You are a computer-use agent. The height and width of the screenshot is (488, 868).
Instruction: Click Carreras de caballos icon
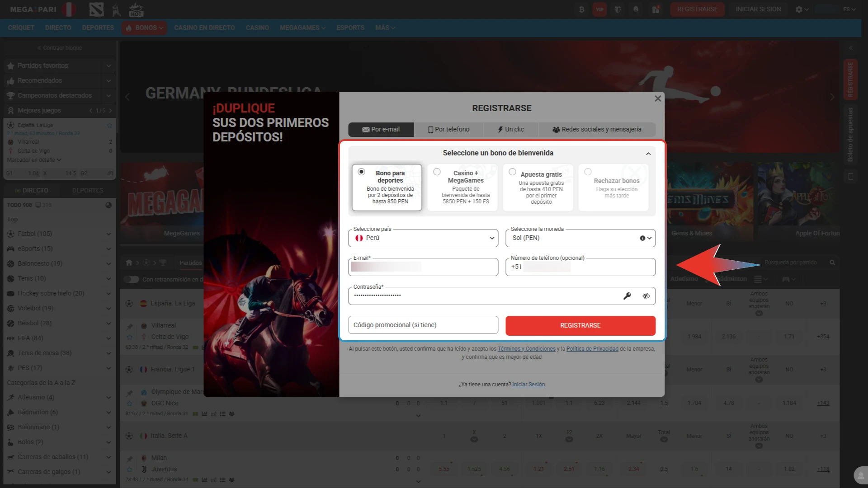11,457
